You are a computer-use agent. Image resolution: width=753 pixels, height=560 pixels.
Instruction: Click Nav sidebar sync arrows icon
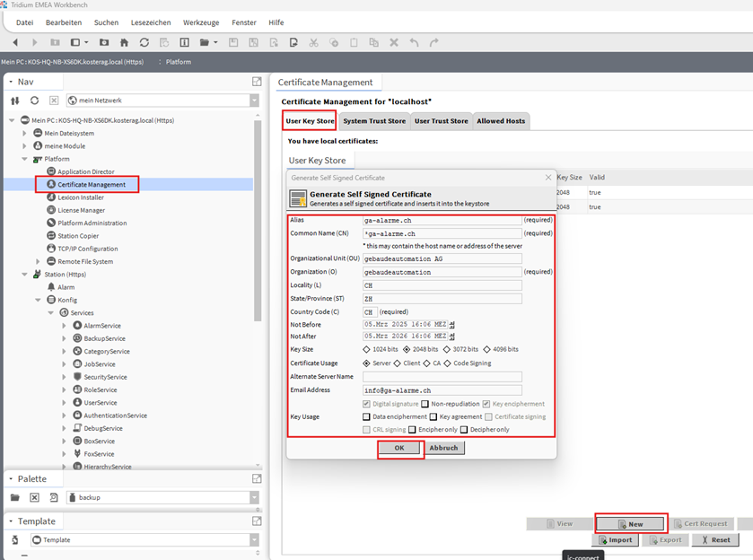(x=15, y=101)
